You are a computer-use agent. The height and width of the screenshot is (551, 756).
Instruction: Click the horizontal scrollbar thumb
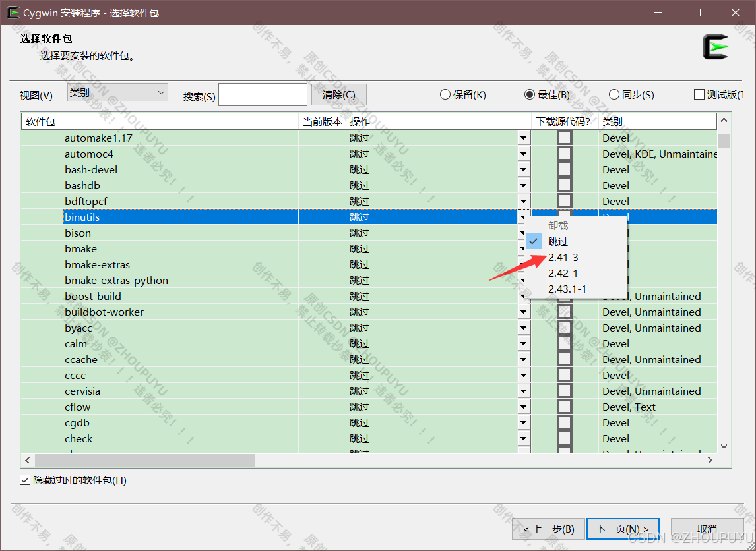tap(145, 461)
